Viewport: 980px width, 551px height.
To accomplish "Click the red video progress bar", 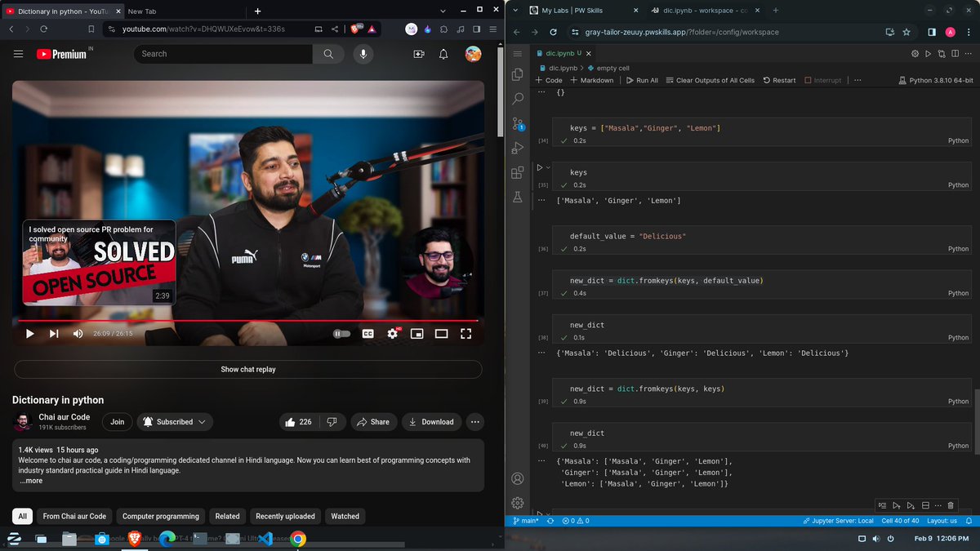I will coord(248,321).
